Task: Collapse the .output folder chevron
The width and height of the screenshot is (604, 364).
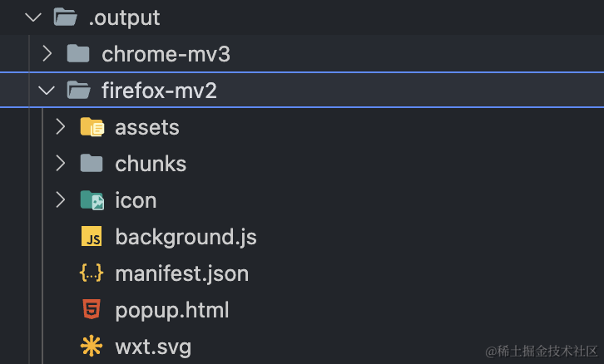Action: [33, 17]
